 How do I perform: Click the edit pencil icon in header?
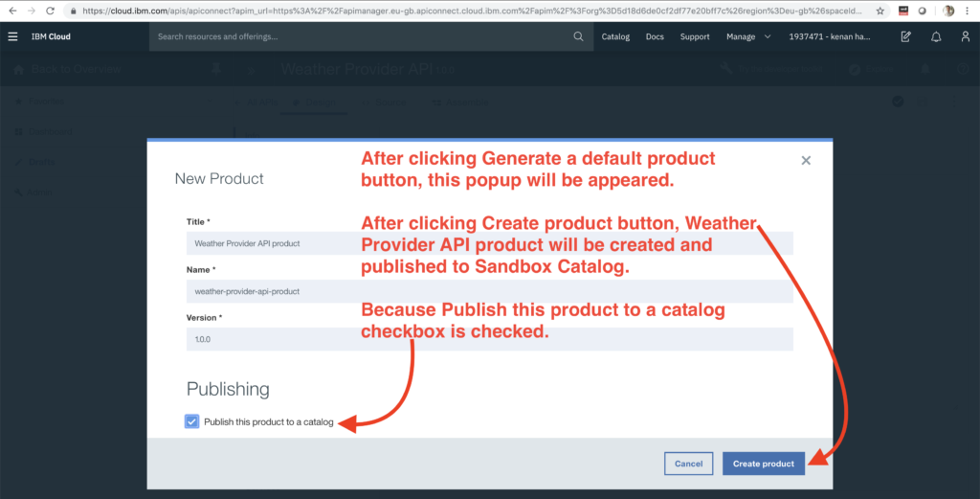pyautogui.click(x=905, y=37)
